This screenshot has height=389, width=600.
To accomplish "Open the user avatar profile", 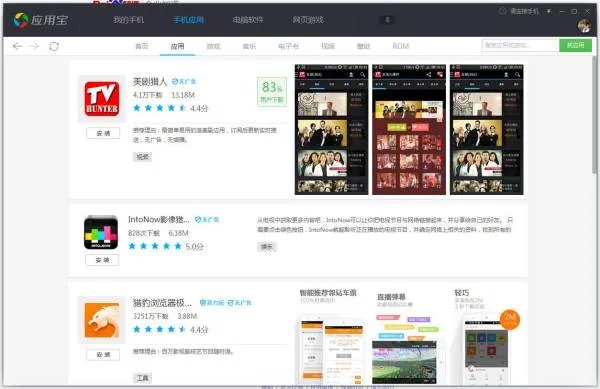I will (584, 26).
